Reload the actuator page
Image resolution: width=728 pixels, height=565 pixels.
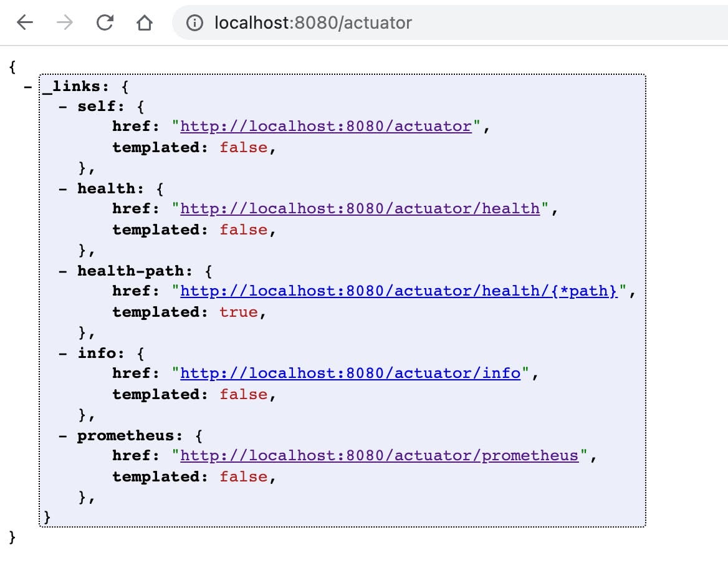point(105,22)
